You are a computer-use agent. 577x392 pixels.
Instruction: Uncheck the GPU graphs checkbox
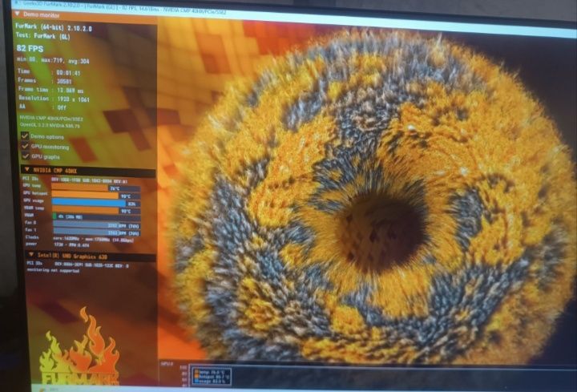click(x=26, y=156)
